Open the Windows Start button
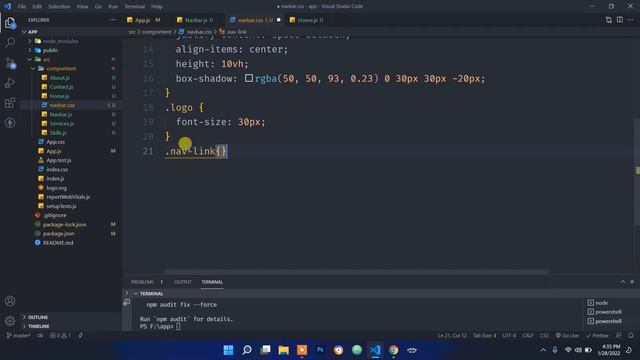Image resolution: width=640 pixels, height=360 pixels. [x=229, y=350]
